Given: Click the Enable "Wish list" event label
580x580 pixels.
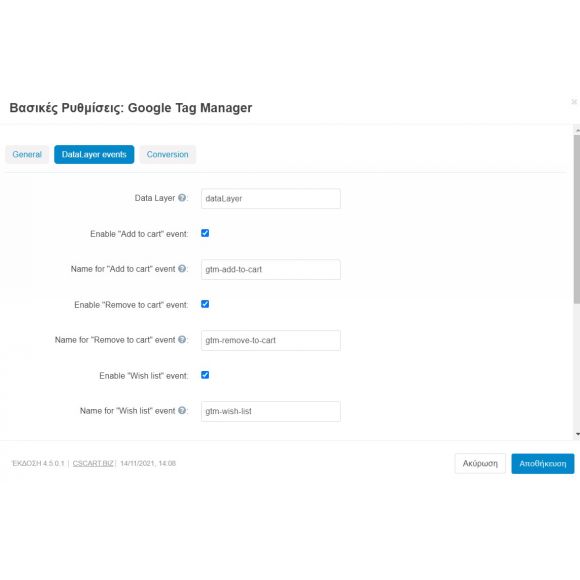Looking at the screenshot, I should click(x=144, y=376).
